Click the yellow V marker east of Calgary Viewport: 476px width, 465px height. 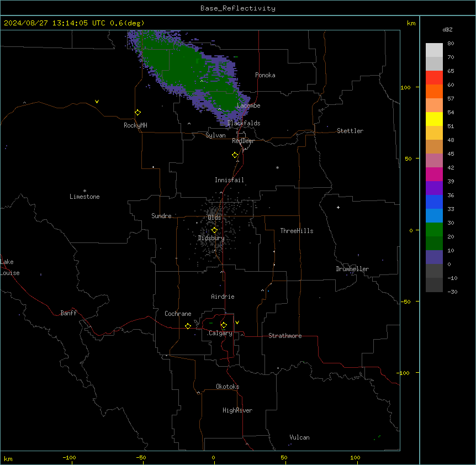click(237, 323)
